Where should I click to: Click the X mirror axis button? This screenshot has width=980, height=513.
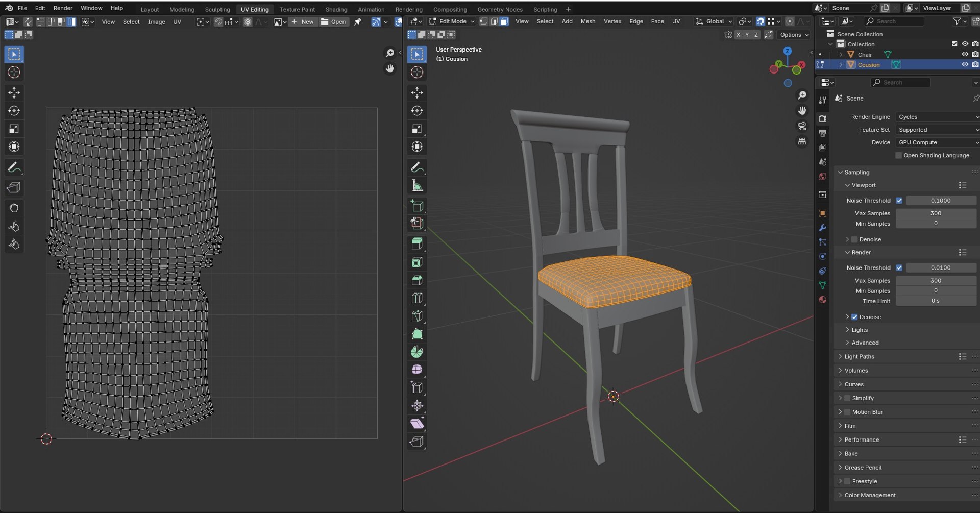pyautogui.click(x=738, y=35)
